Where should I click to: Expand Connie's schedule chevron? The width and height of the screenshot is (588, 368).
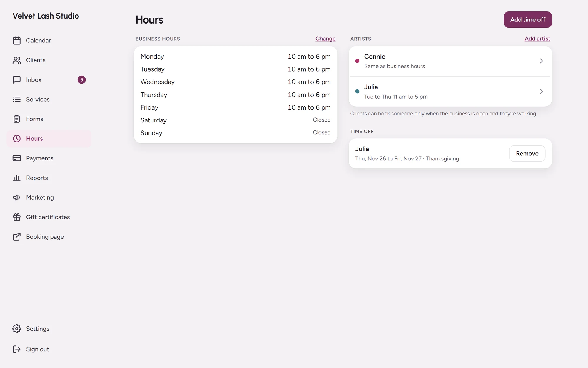[x=541, y=61]
